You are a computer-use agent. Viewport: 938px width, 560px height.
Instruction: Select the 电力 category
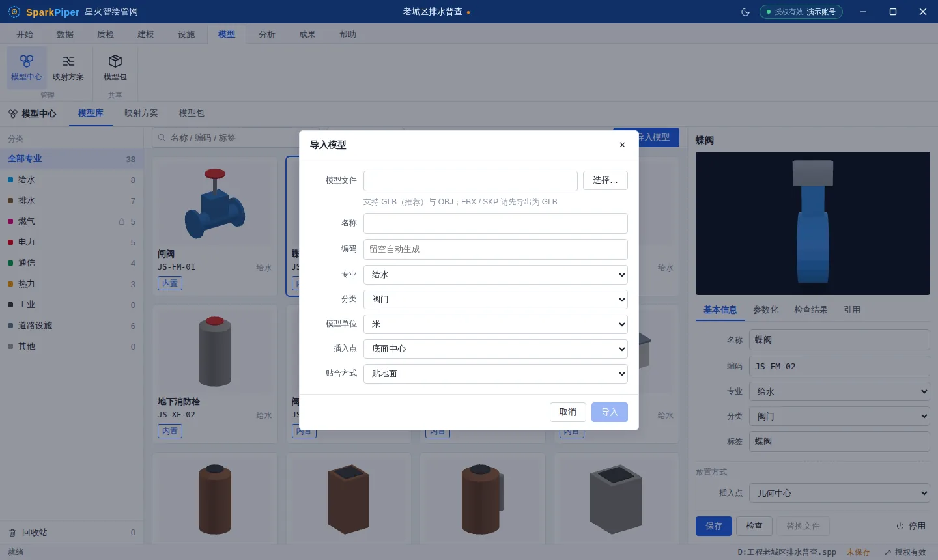point(72,242)
